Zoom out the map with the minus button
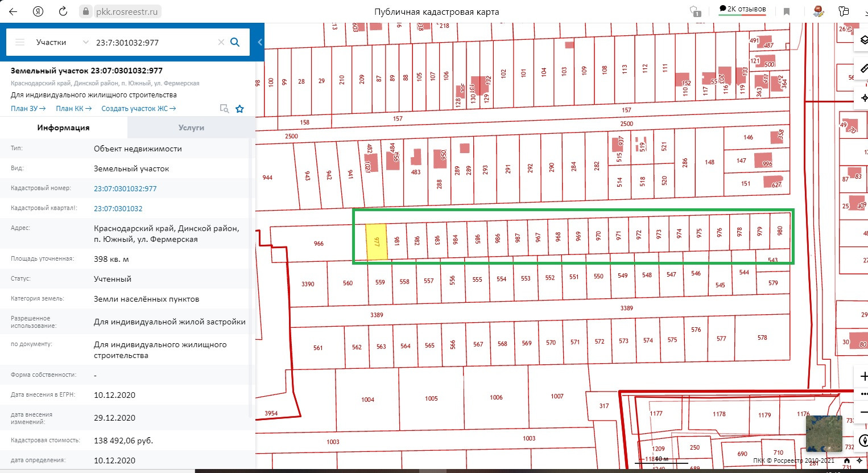The image size is (868, 473). click(x=863, y=412)
